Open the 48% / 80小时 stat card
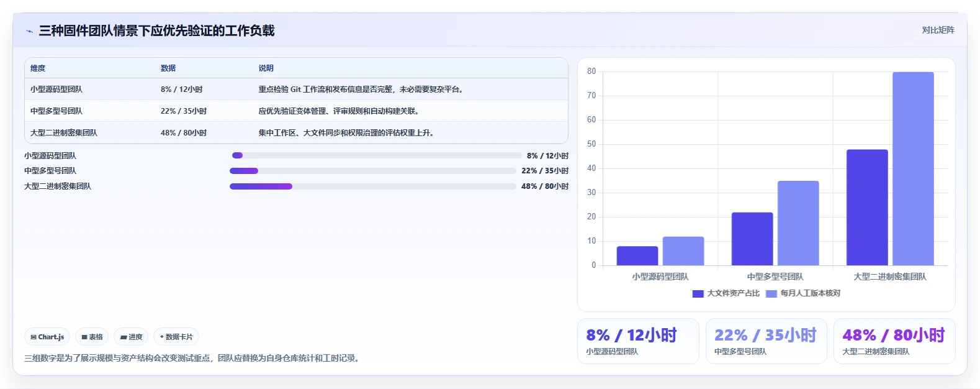This screenshot has width=980, height=389. (x=894, y=341)
